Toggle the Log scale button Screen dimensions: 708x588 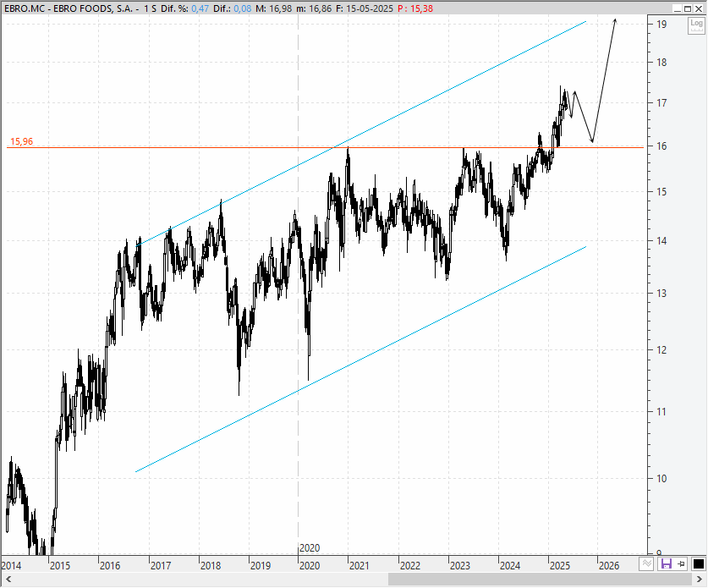pos(696,25)
